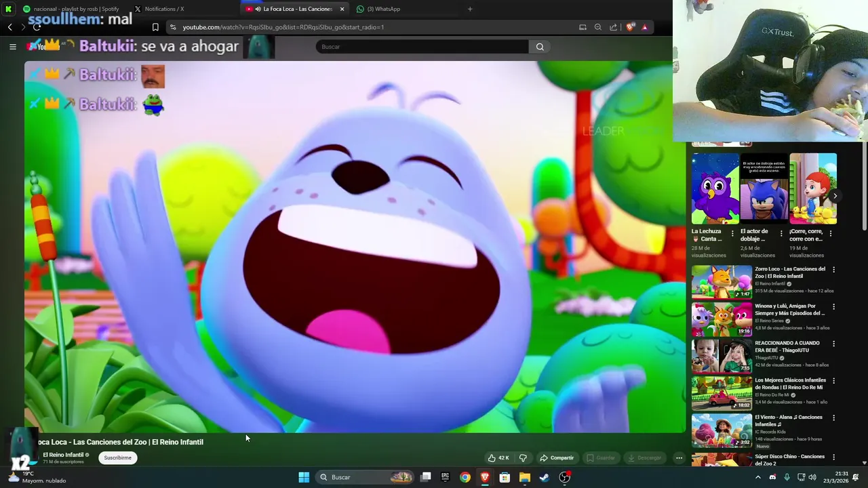Viewport: 868px width, 488px height.
Task: Open options menu for REACCIONANDO A CUANDO ERA BEBÉ
Action: 833,344
